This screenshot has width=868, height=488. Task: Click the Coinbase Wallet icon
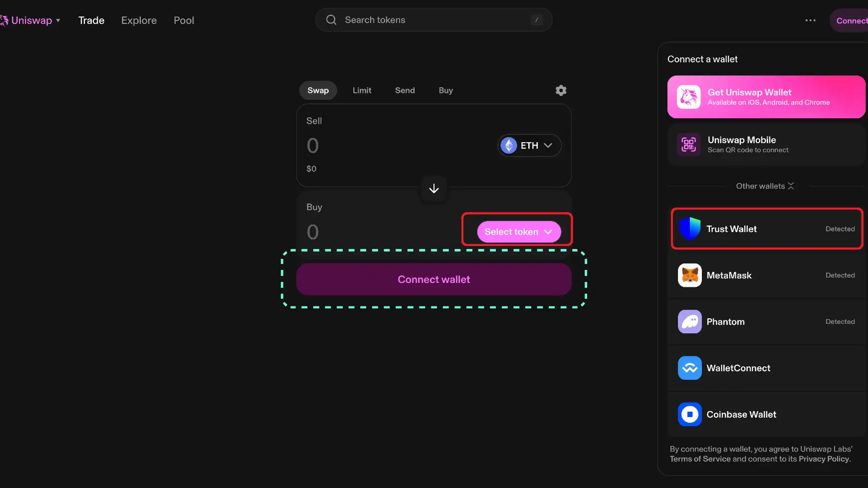click(690, 415)
